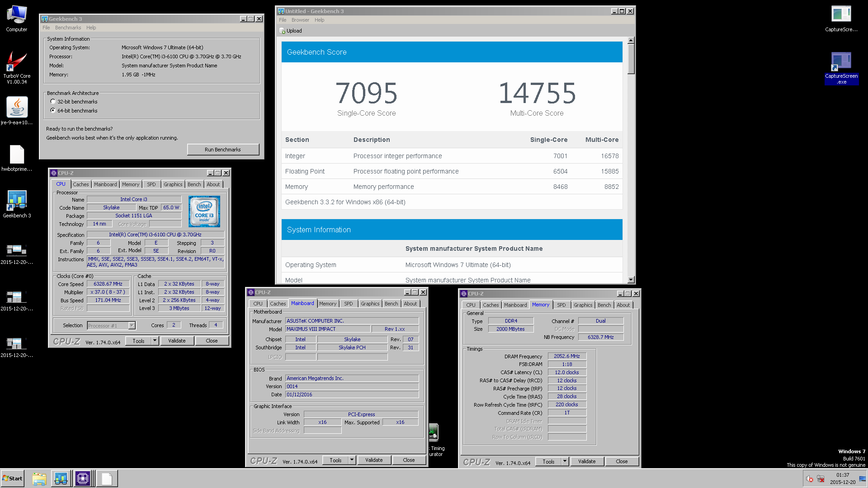The image size is (868, 488).
Task: Open TurboV Core desktop shortcut
Action: click(x=17, y=67)
